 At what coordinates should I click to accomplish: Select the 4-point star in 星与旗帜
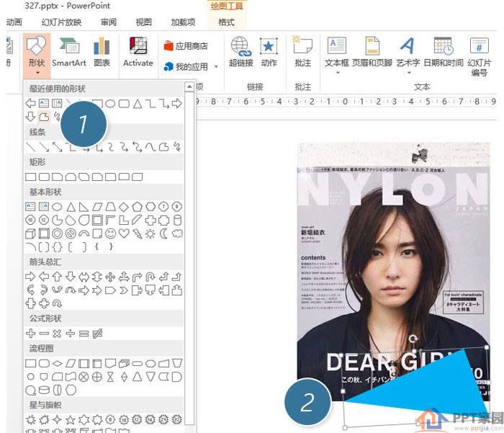tap(57, 419)
